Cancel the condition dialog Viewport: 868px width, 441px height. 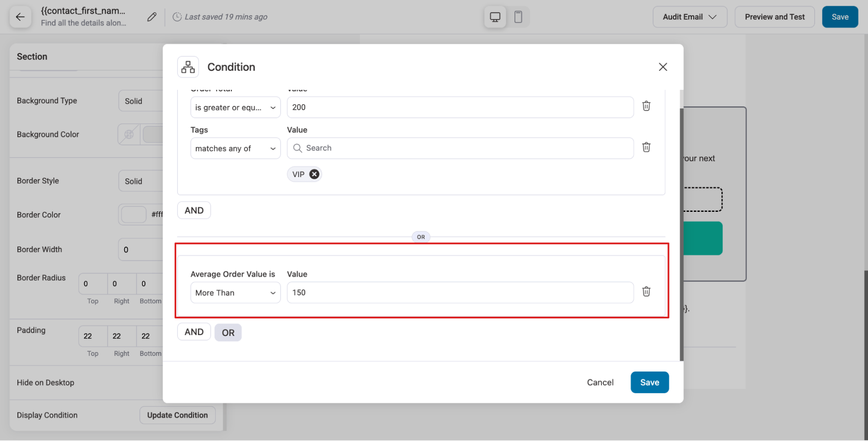(x=600, y=382)
